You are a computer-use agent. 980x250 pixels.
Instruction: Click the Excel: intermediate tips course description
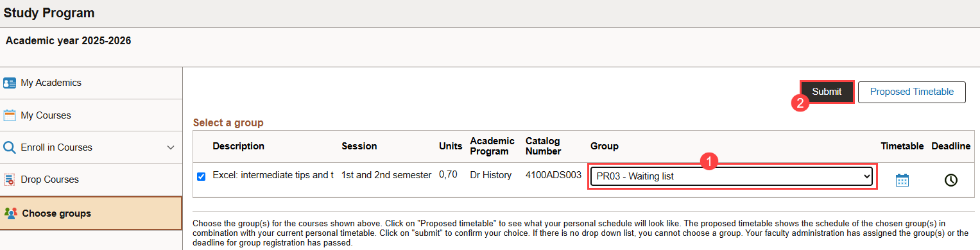click(273, 175)
